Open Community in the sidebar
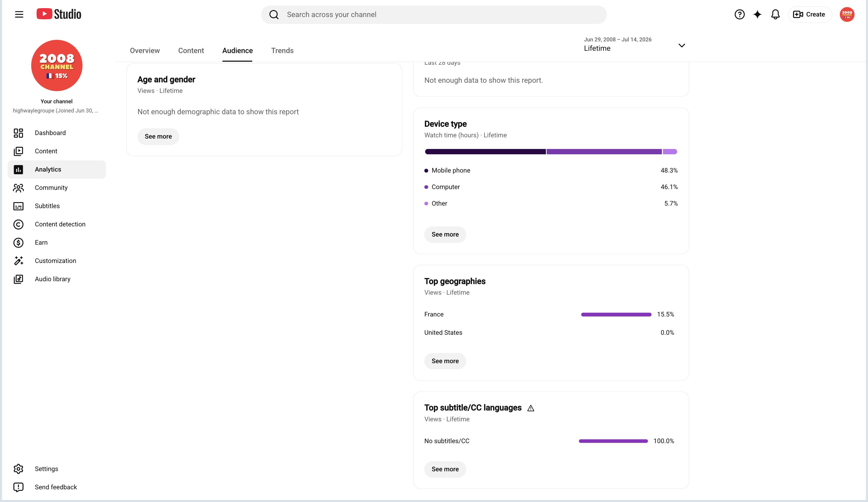868x502 pixels. (57, 188)
